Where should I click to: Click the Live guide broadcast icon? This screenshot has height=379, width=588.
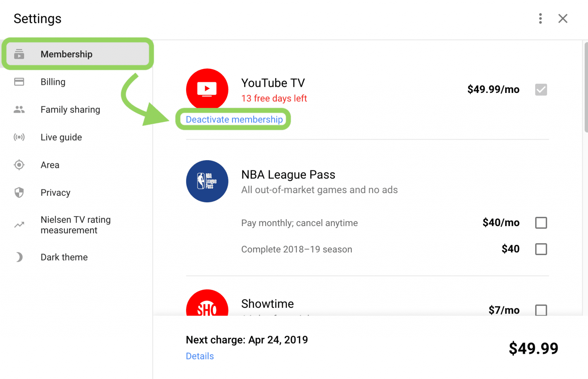[19, 137]
